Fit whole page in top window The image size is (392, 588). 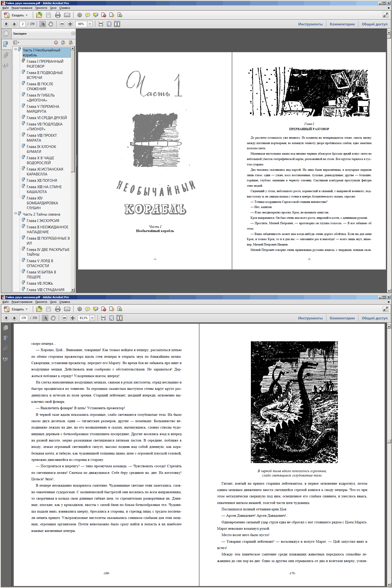tap(109, 24)
